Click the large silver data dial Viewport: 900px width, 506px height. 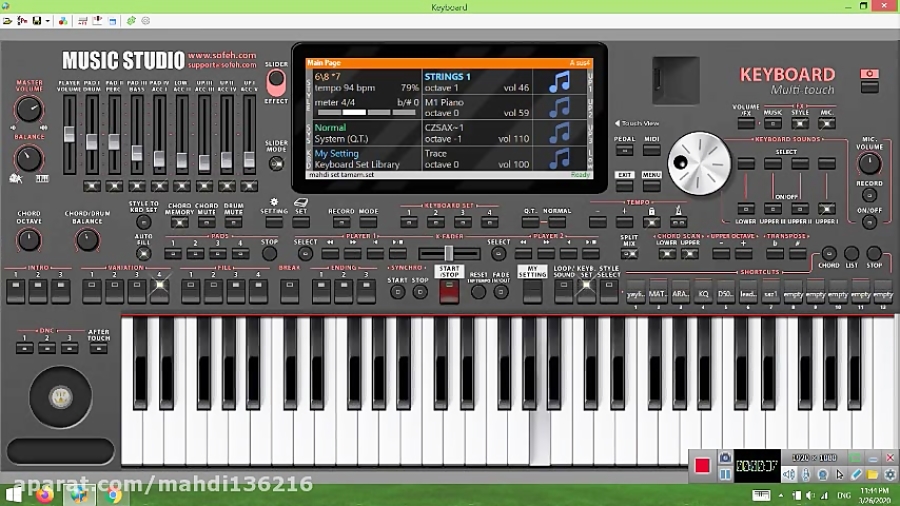[x=699, y=164]
